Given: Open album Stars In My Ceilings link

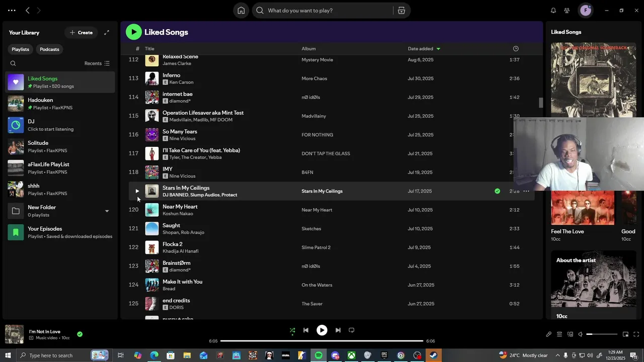Looking at the screenshot, I should (x=322, y=191).
